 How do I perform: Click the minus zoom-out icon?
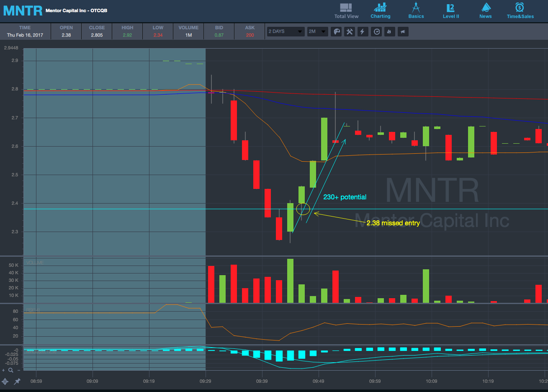point(19,370)
